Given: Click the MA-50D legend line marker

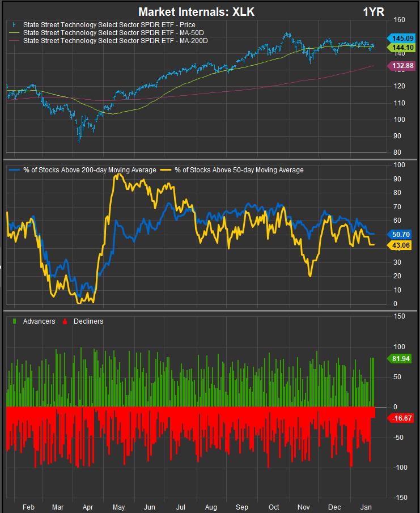Looking at the screenshot, I should (14, 33).
